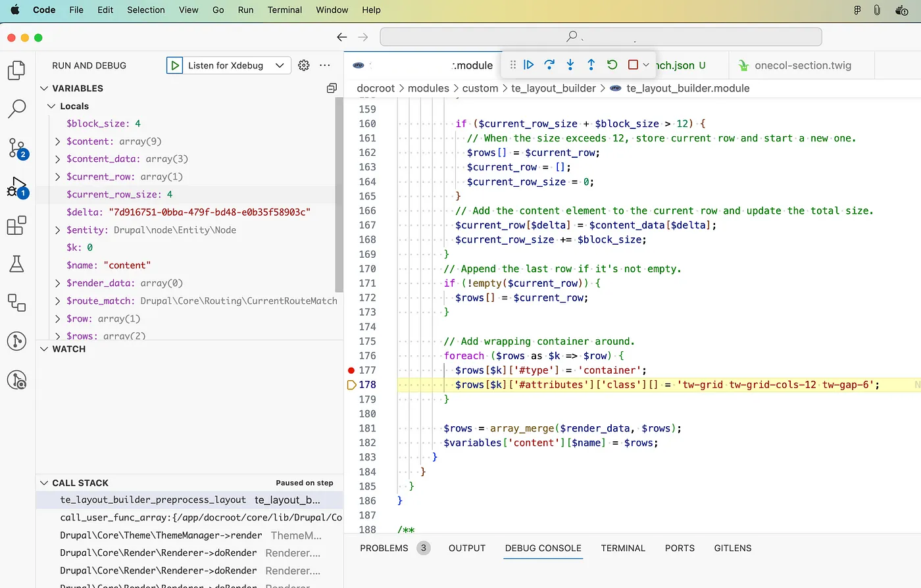Select call_user_func_array stack frame
This screenshot has height=588, width=921.
pos(189,518)
